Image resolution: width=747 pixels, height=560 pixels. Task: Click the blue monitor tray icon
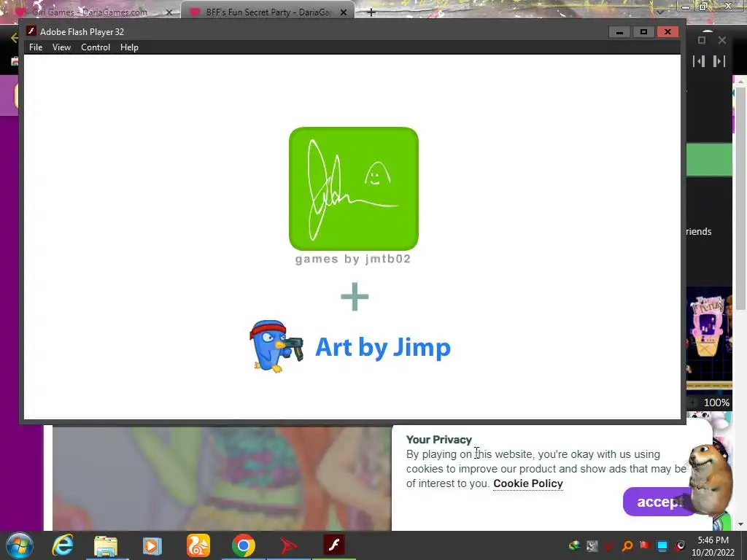coord(662,545)
